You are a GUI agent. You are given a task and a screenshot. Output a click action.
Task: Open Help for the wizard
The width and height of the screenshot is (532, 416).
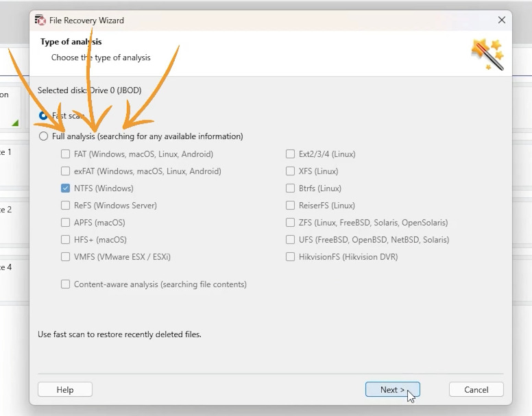(65, 389)
